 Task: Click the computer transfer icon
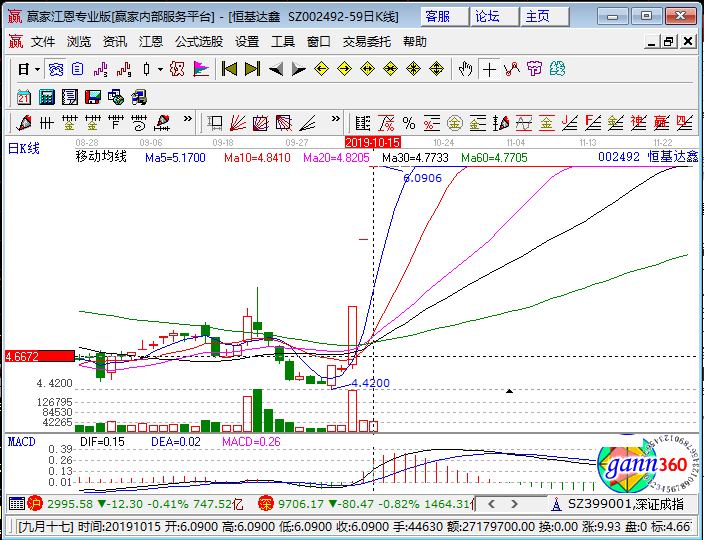(x=139, y=97)
